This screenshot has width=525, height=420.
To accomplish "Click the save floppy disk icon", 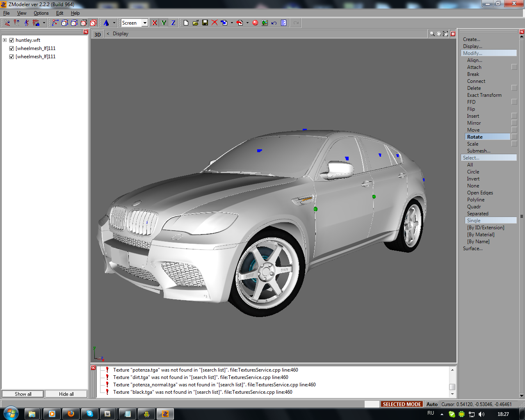I will pos(205,23).
